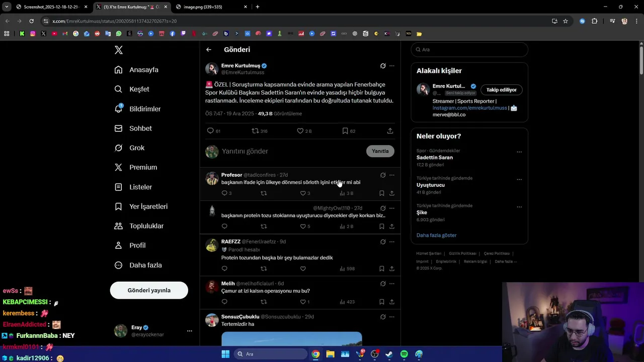Open Steam from taskbar
Screen dimensions: 644x362
pyautogui.click(x=389, y=354)
